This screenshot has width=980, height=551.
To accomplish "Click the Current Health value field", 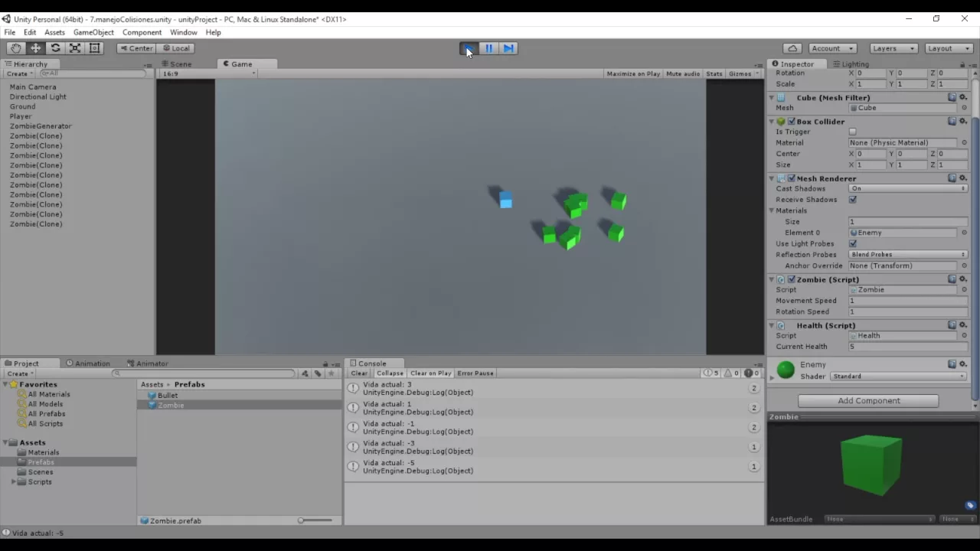I will [908, 347].
